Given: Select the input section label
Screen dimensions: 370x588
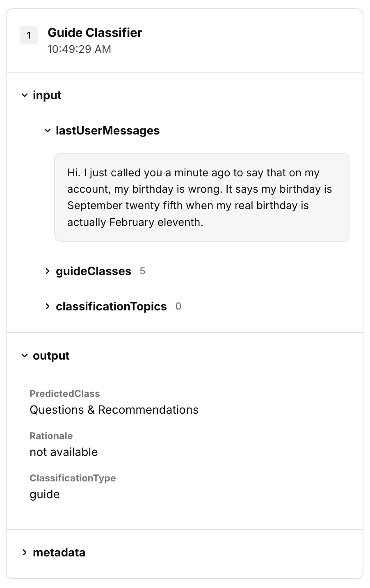Looking at the screenshot, I should point(47,96).
